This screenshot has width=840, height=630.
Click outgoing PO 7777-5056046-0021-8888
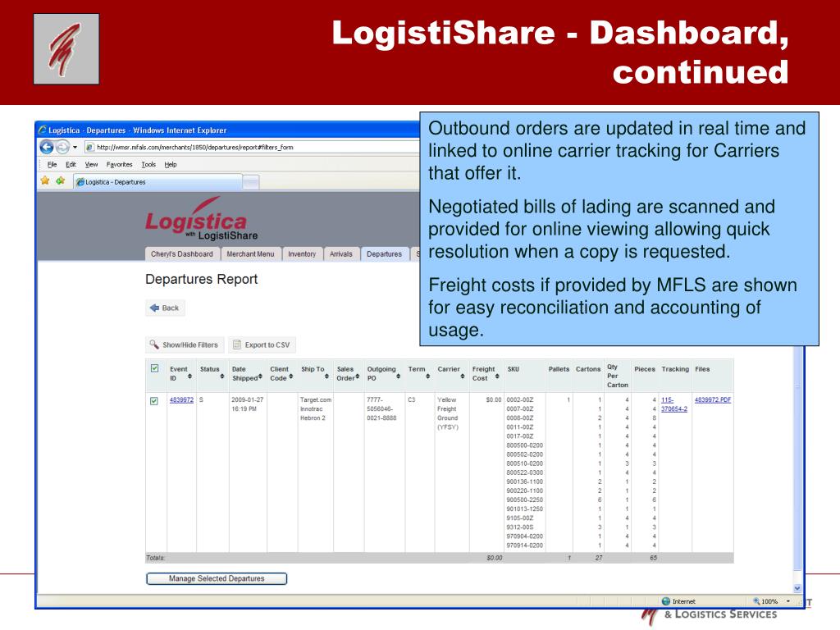click(x=381, y=409)
